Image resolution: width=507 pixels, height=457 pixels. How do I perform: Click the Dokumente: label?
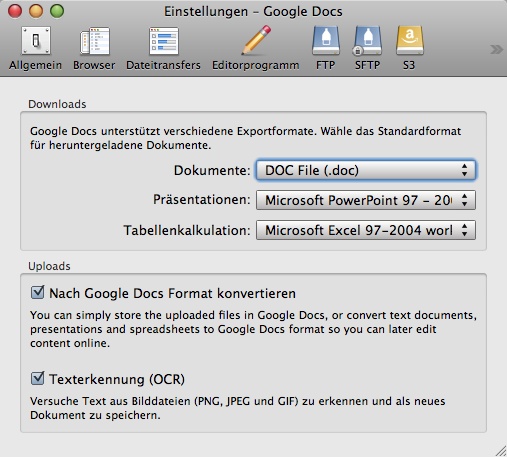coord(212,170)
